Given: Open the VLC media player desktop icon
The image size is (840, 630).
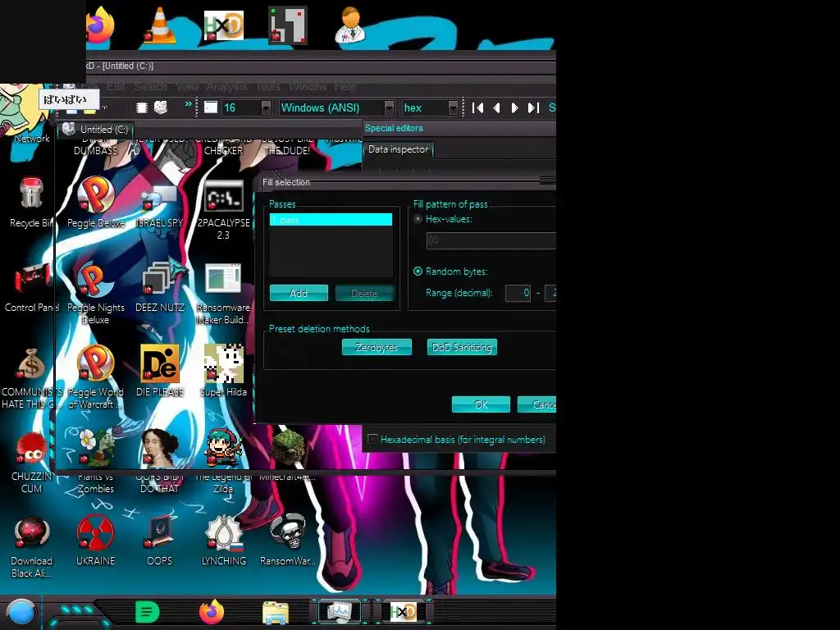Looking at the screenshot, I should [x=160, y=25].
